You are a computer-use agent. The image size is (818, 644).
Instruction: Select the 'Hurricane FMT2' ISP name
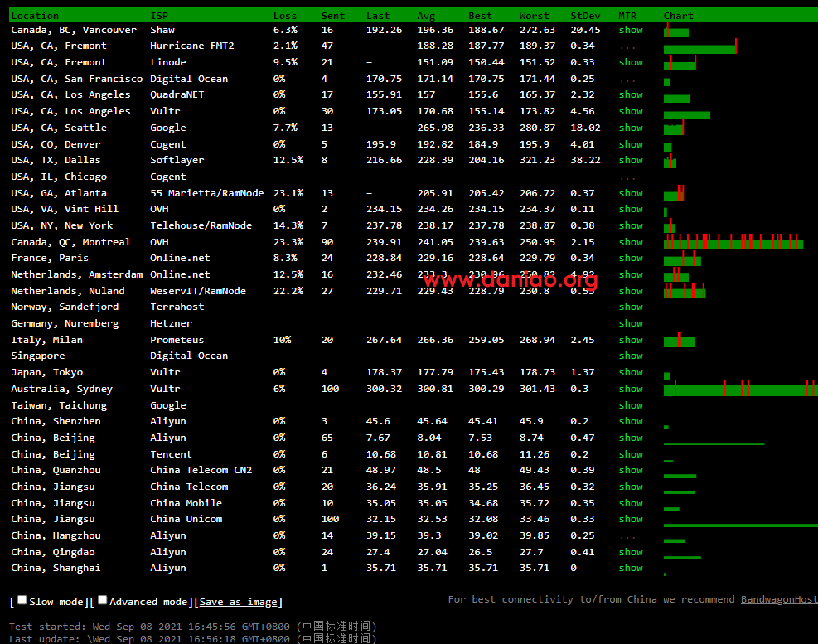(x=192, y=46)
